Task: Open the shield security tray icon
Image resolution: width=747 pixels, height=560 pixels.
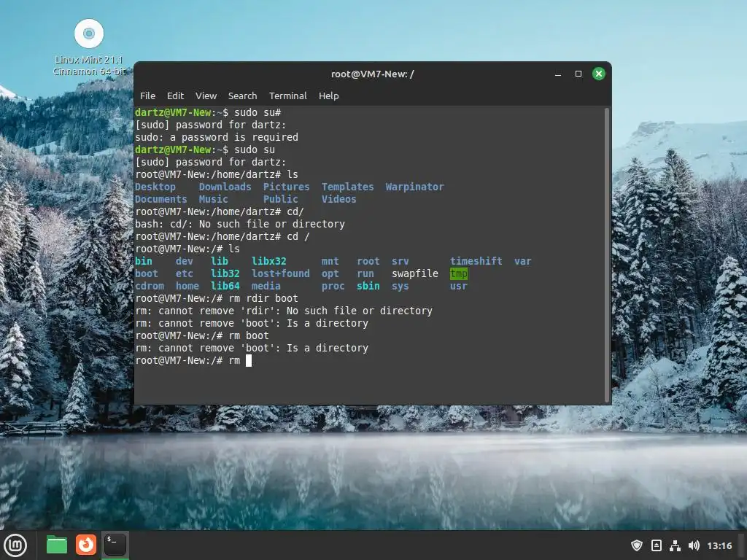Action: (636, 545)
